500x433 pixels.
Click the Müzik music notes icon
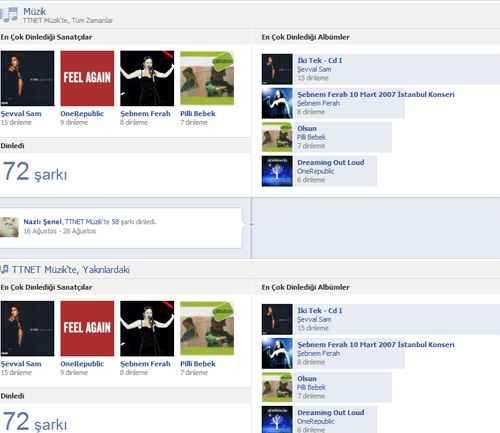pyautogui.click(x=9, y=15)
